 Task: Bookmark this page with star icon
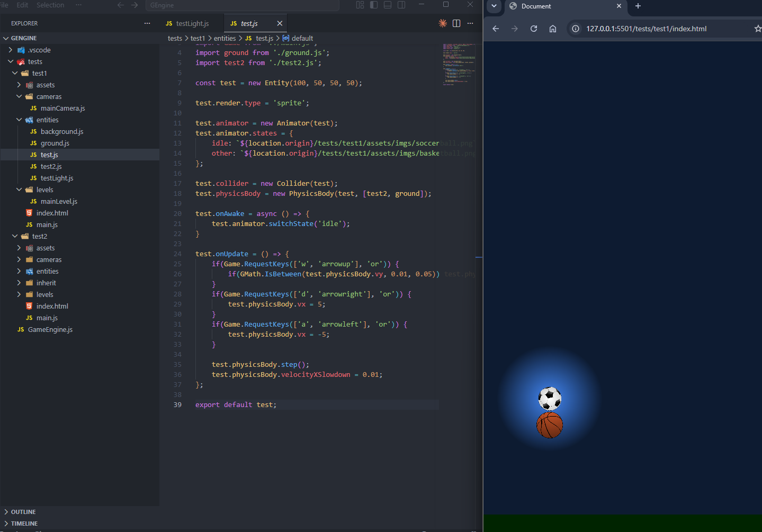[x=758, y=29]
